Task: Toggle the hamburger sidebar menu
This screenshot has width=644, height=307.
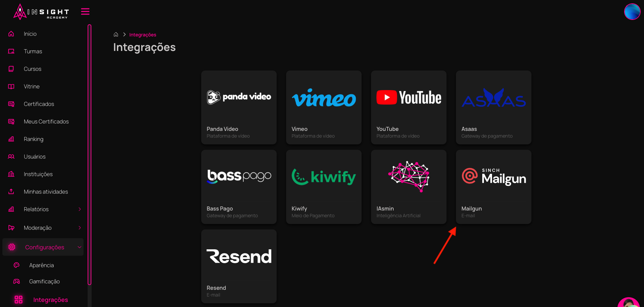Action: coord(85,11)
